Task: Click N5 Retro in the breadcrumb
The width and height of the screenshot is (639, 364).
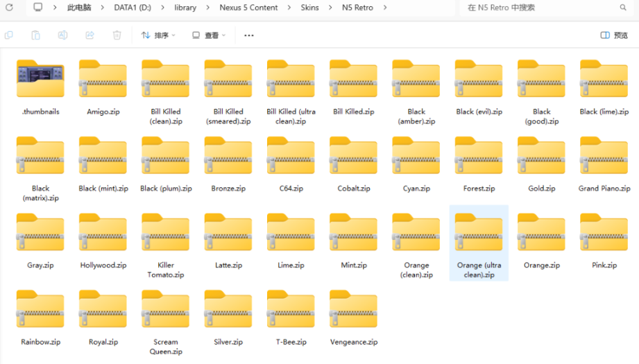Action: pyautogui.click(x=357, y=8)
